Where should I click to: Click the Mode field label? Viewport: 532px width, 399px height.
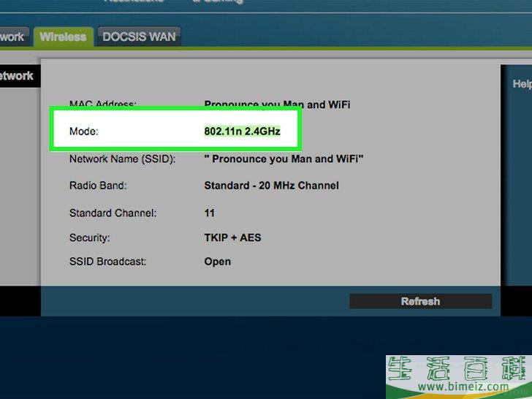[83, 132]
